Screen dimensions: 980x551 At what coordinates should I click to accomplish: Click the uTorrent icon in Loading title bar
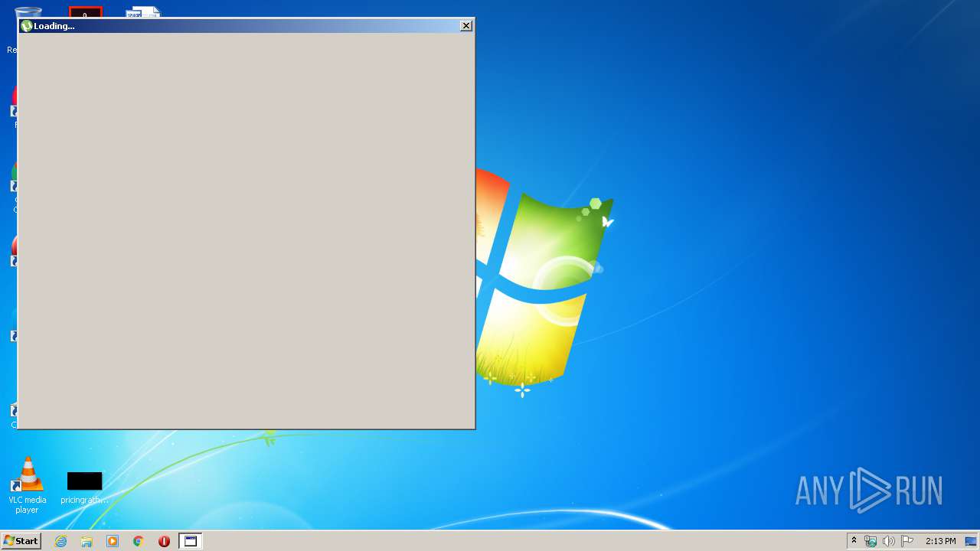click(x=27, y=26)
